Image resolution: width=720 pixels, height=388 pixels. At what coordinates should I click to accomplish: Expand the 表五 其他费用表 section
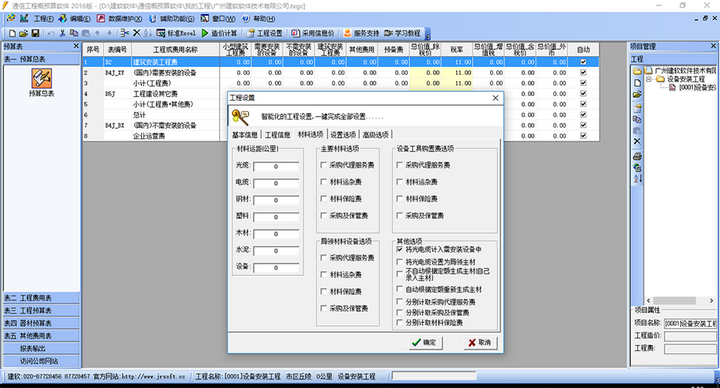(x=41, y=336)
